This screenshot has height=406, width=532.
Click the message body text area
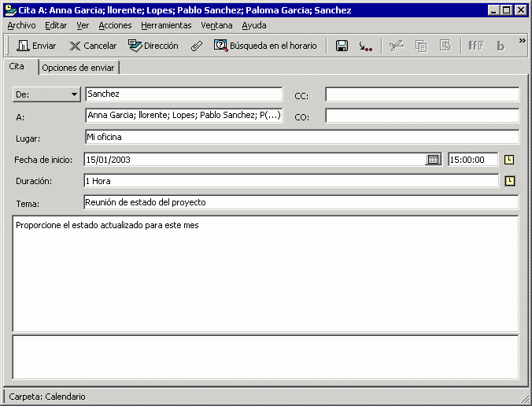pos(266,274)
